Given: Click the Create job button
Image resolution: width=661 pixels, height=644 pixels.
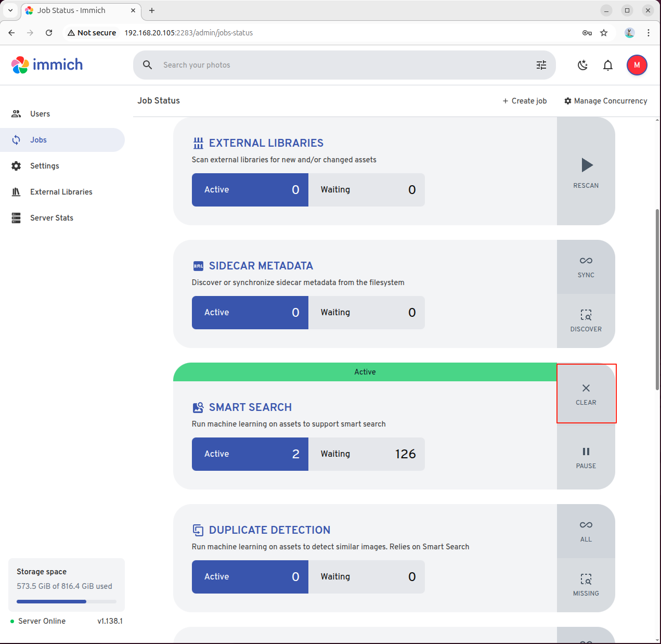Looking at the screenshot, I should click(x=524, y=101).
